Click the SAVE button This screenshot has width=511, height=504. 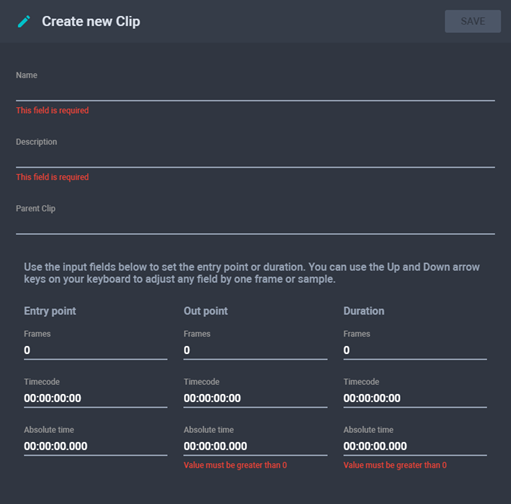click(473, 21)
